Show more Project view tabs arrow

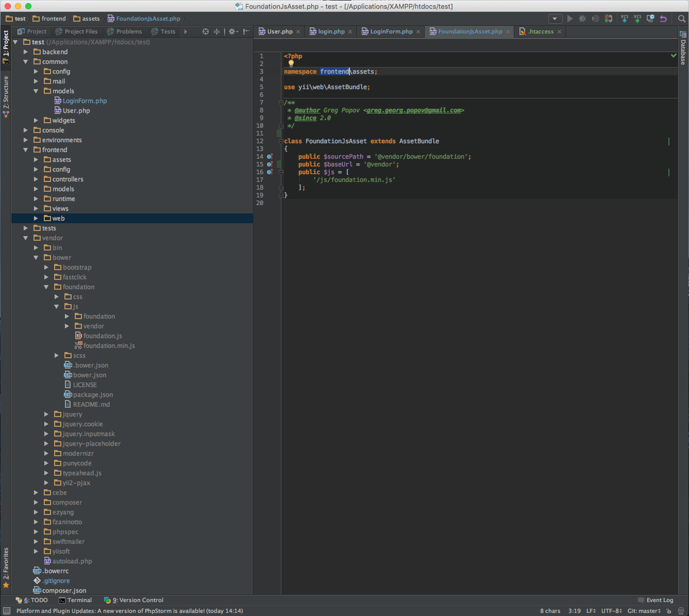[x=186, y=31]
